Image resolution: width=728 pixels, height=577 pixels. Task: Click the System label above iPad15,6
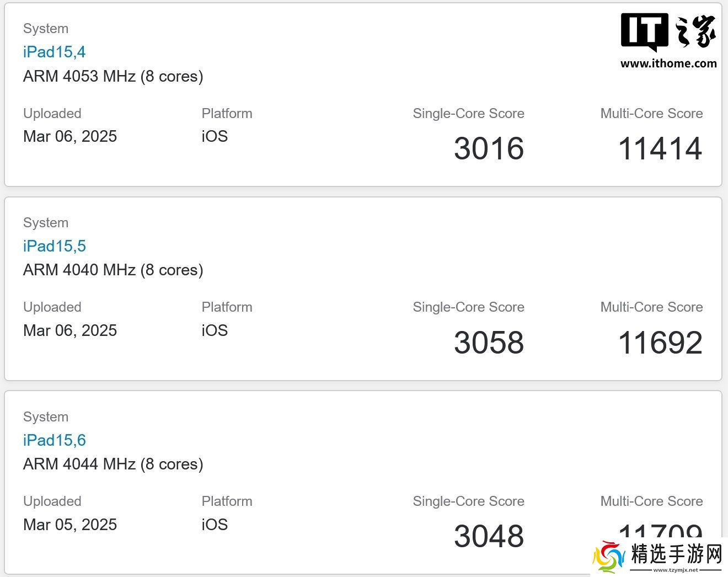click(x=46, y=417)
